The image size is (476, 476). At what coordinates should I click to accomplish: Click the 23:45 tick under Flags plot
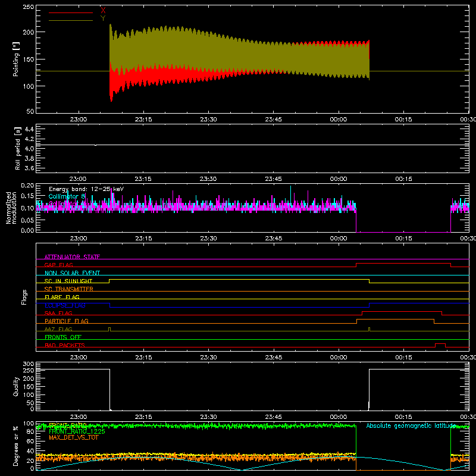[x=274, y=358]
